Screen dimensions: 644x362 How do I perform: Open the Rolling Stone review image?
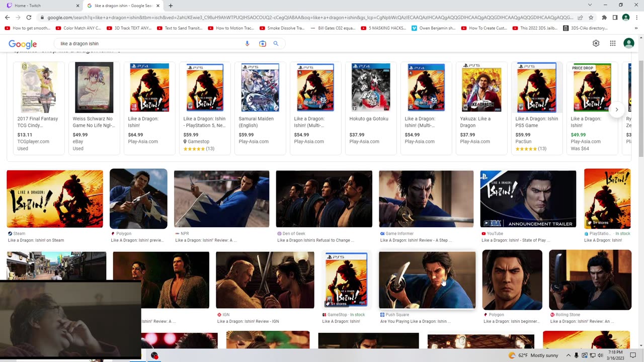pos(590,280)
